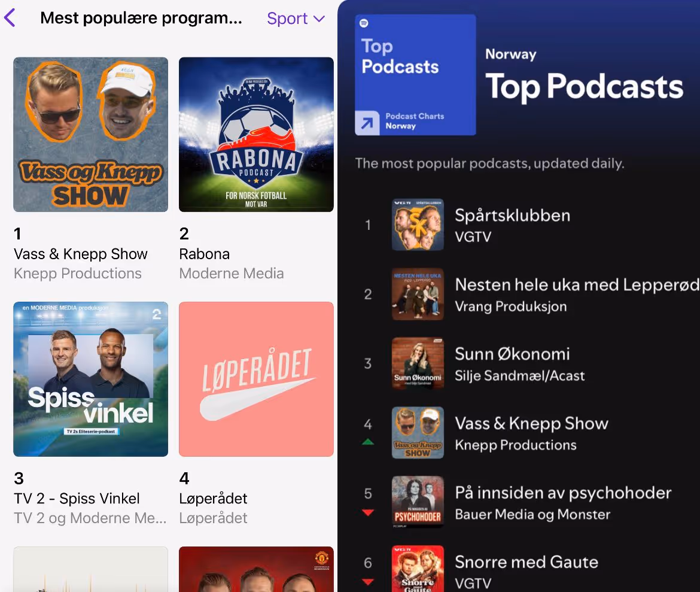Select Rabona title text
The height and width of the screenshot is (592, 700).
[205, 254]
